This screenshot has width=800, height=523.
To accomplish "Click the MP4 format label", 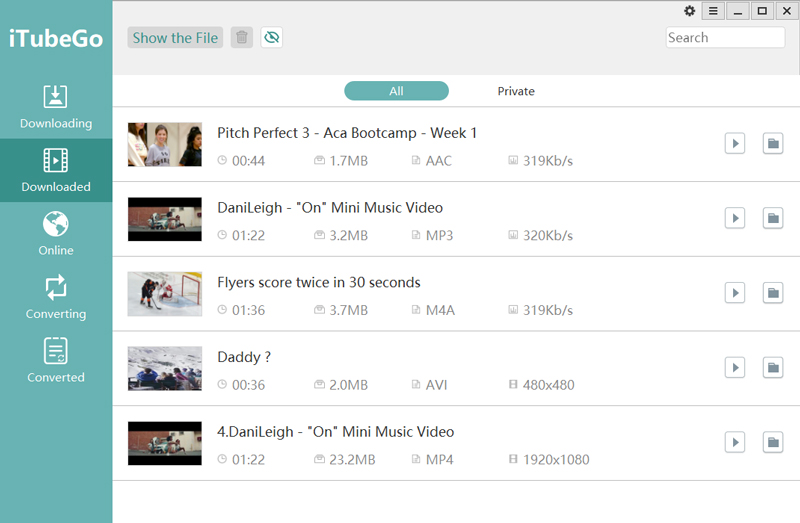I will (x=439, y=460).
